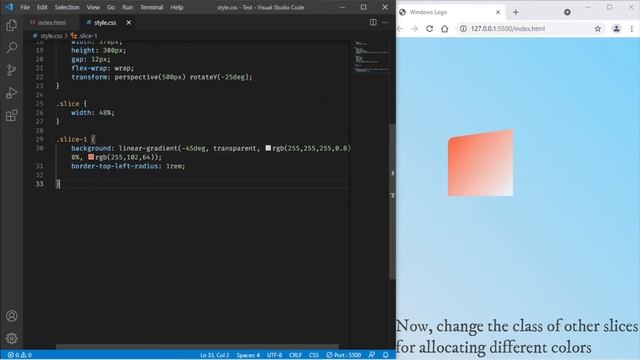Viewport: 640px width, 360px height.
Task: Open the Explorer view in VS Code
Action: [x=11, y=25]
